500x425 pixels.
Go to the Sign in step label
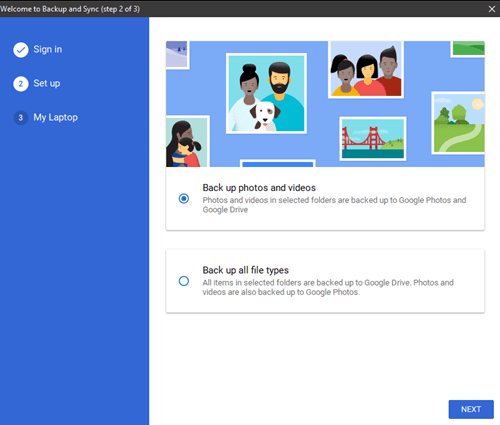(x=48, y=49)
